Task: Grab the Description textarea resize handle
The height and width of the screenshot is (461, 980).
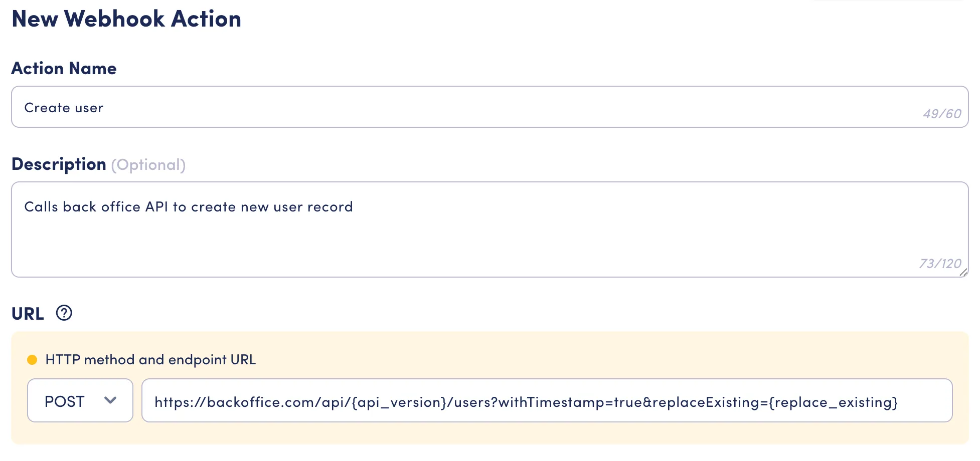Action: 963,273
